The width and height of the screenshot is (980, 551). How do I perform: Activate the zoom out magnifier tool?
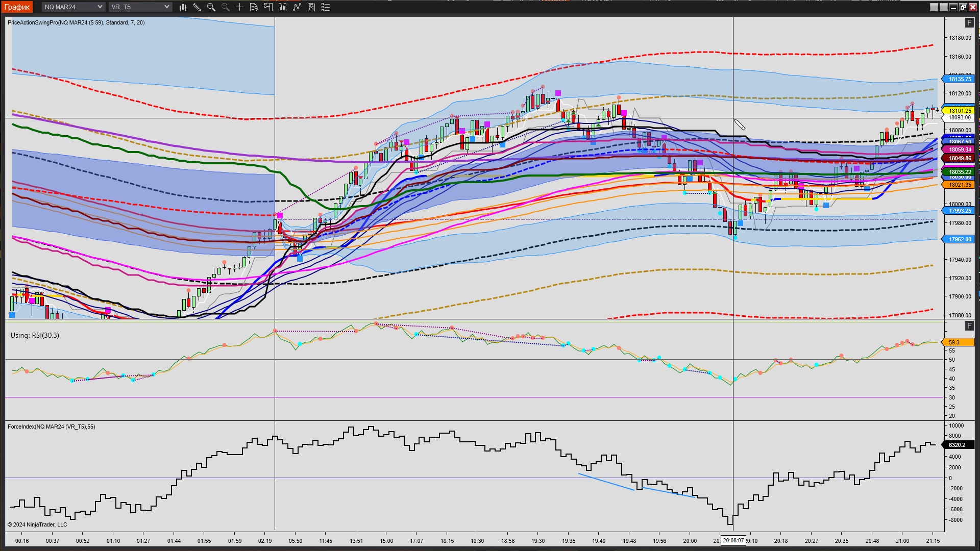coord(225,7)
